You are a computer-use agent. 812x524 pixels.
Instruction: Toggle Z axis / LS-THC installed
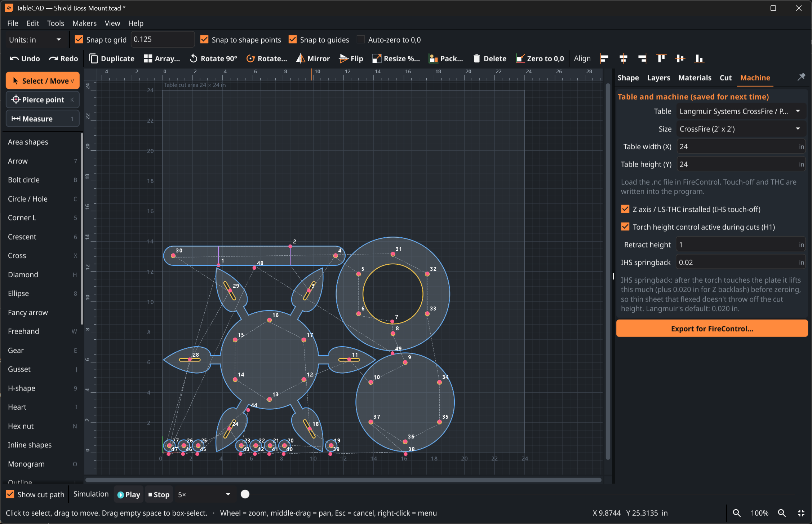(x=625, y=209)
